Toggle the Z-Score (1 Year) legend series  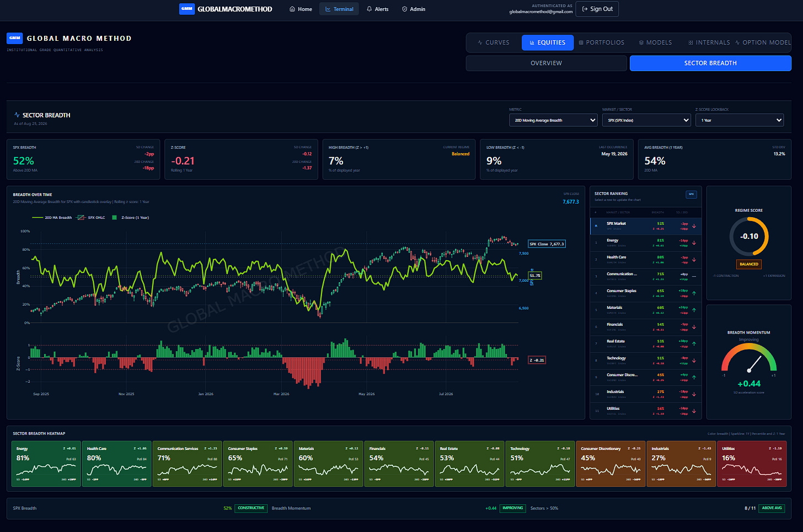tap(131, 218)
